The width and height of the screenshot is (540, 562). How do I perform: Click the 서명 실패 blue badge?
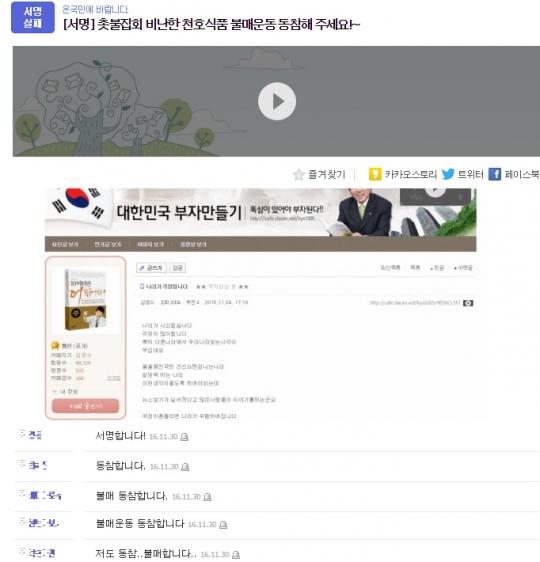33,17
